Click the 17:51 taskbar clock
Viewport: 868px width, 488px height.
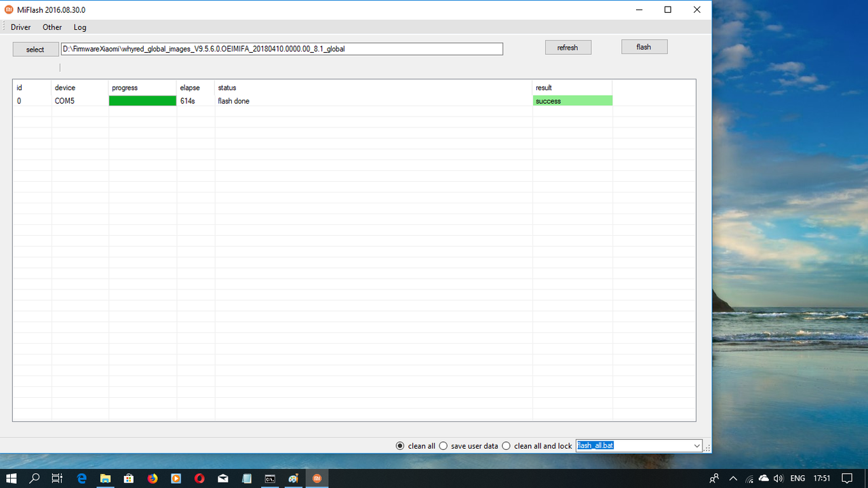822,479
